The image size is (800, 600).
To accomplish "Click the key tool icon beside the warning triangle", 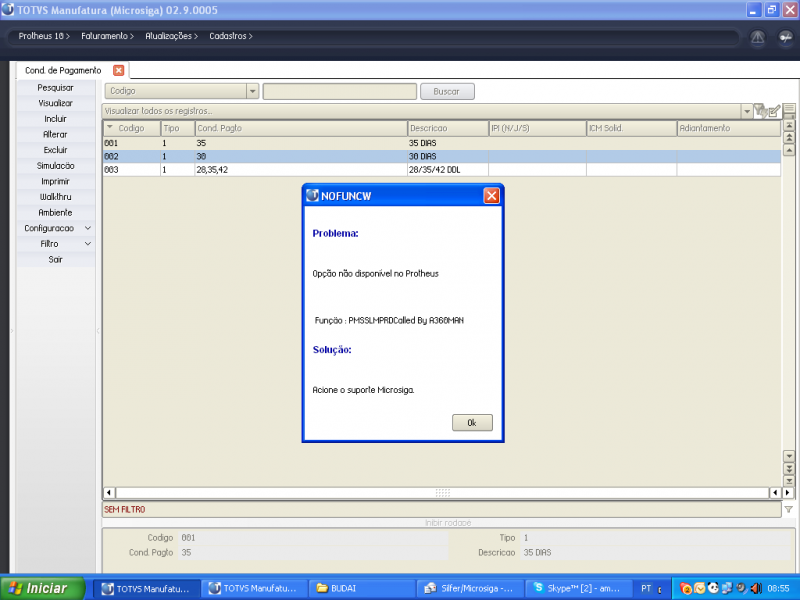I will pyautogui.click(x=785, y=37).
